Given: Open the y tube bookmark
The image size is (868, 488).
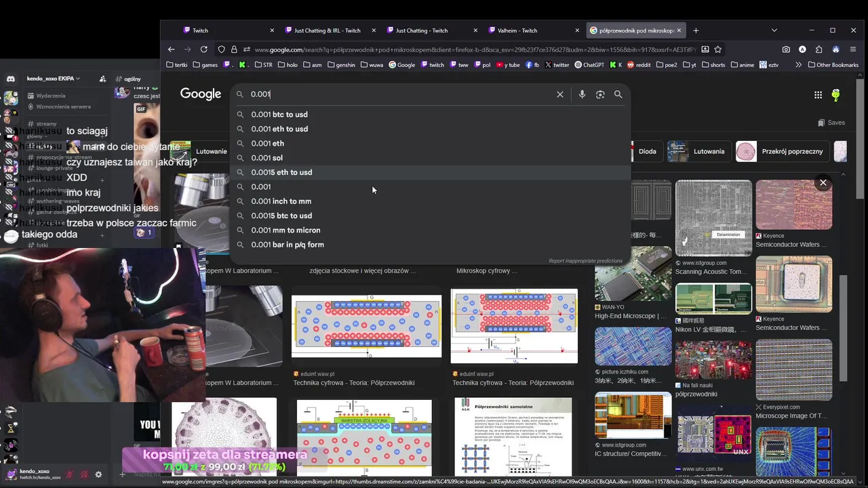Looking at the screenshot, I should 508,65.
